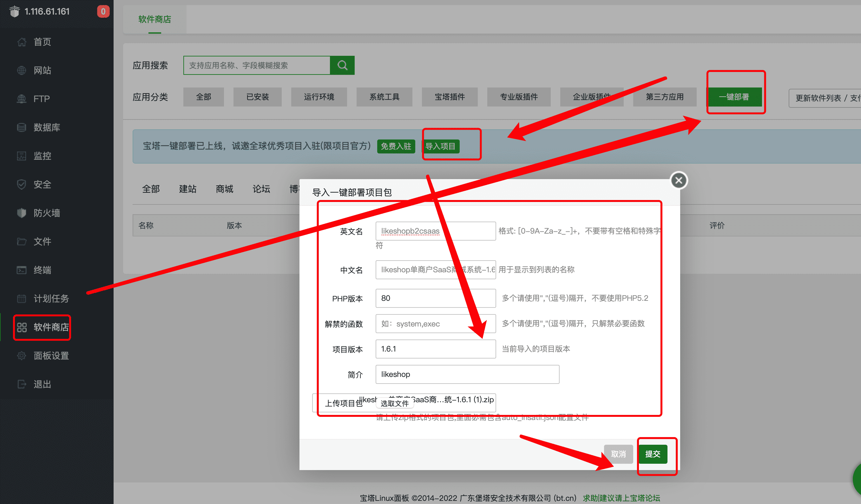
Task: Select the 宝塔插件 category
Action: 450,97
